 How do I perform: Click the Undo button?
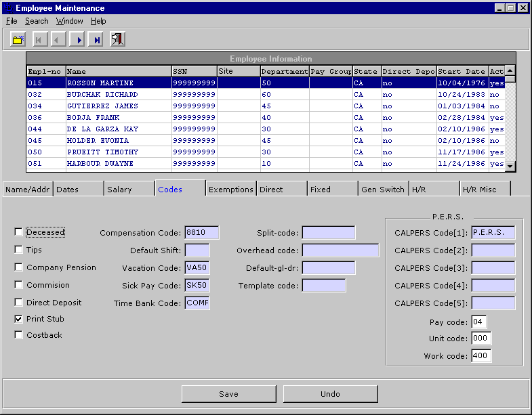[330, 394]
